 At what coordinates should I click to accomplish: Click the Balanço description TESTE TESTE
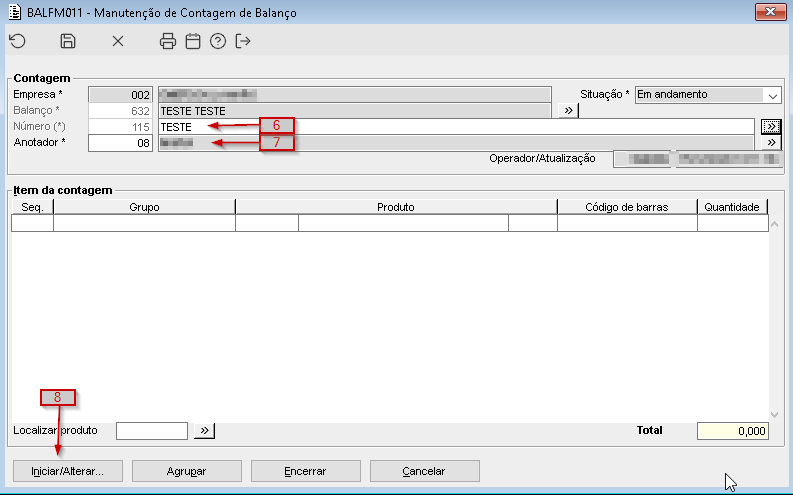pyautogui.click(x=354, y=111)
